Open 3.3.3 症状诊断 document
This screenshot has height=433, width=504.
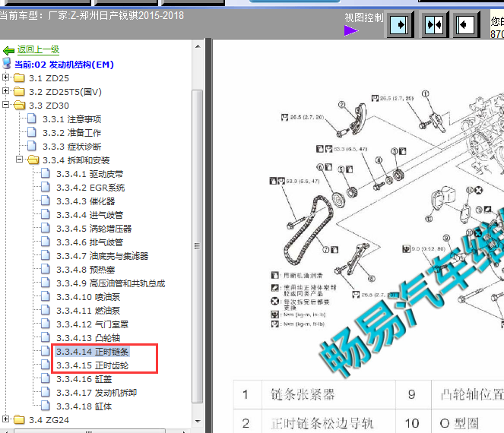[x=72, y=147]
